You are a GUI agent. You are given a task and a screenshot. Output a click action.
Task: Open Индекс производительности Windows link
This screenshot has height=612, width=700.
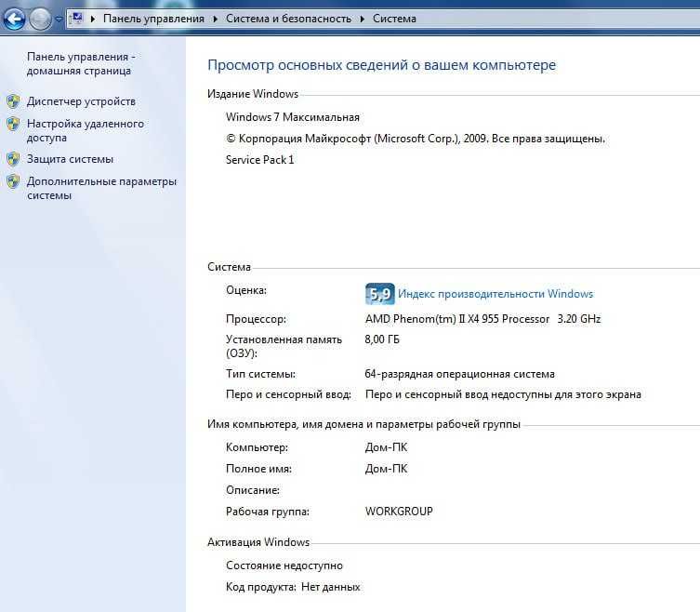pyautogui.click(x=495, y=294)
